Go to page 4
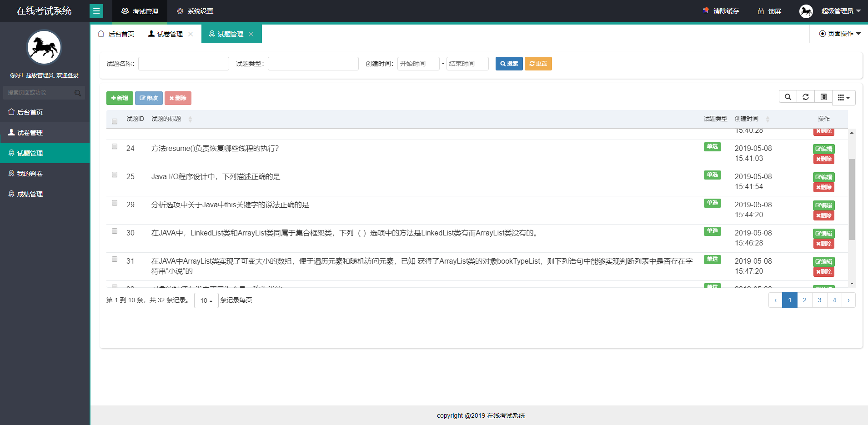Image resolution: width=868 pixels, height=425 pixels. click(834, 300)
